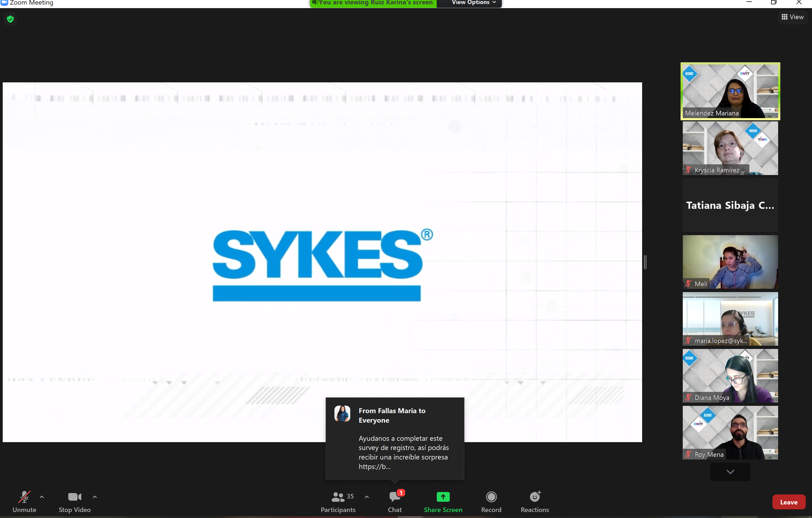Select Tatiana Sibaja's participant tile
The image size is (812, 518).
(x=730, y=205)
